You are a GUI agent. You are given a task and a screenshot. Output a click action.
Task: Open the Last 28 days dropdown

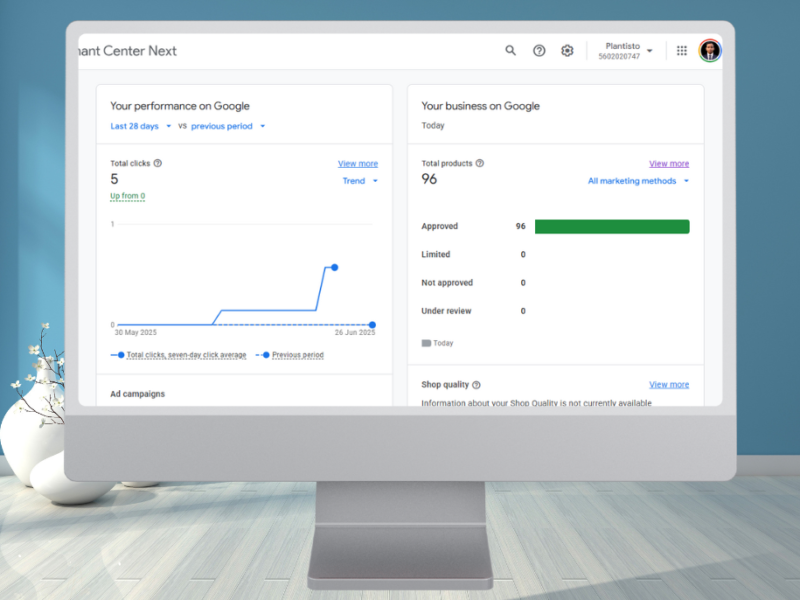click(x=141, y=126)
